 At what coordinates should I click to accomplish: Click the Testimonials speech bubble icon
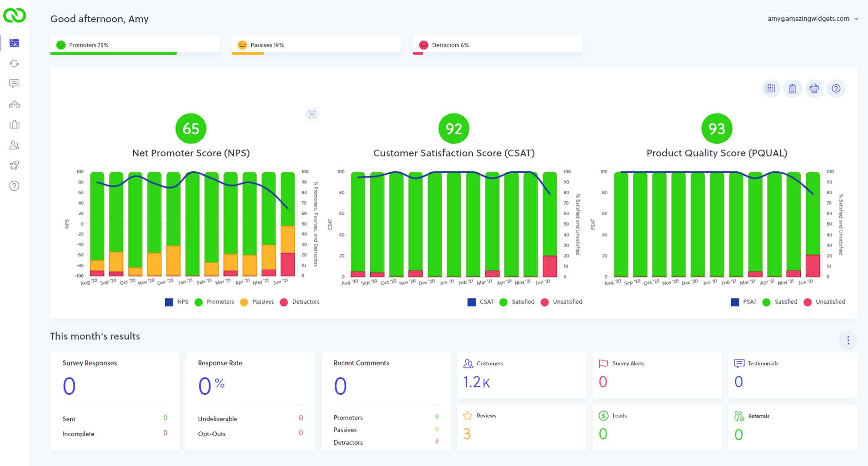(739, 363)
